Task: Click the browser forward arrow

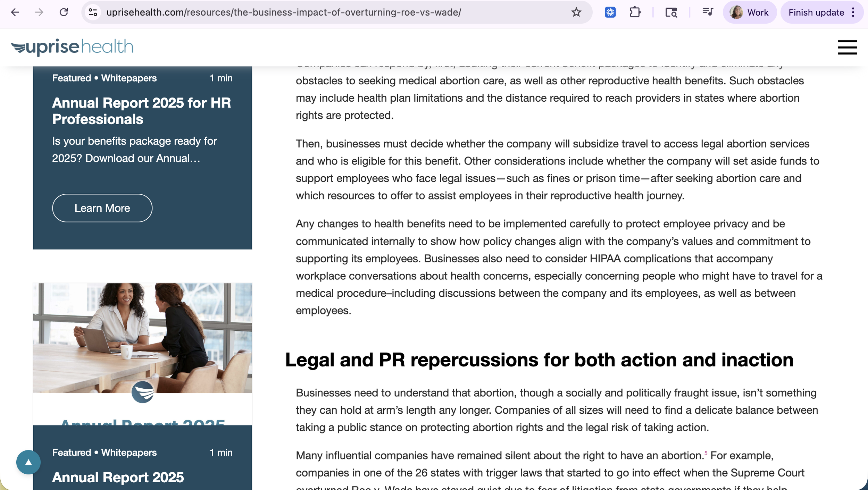Action: pyautogui.click(x=39, y=12)
